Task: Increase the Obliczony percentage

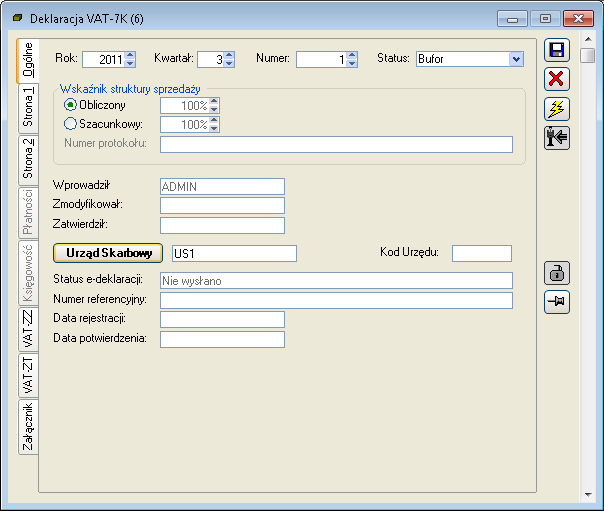Action: coord(214,102)
